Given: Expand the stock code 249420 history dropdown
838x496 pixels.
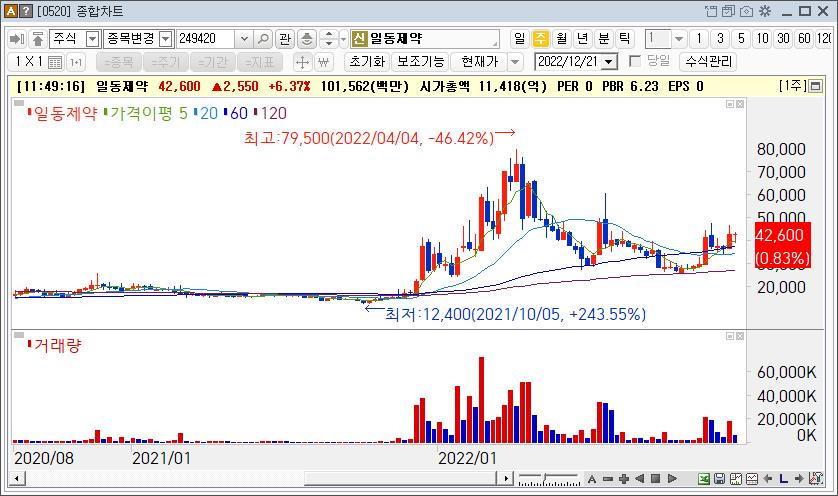Looking at the screenshot, I should (244, 38).
